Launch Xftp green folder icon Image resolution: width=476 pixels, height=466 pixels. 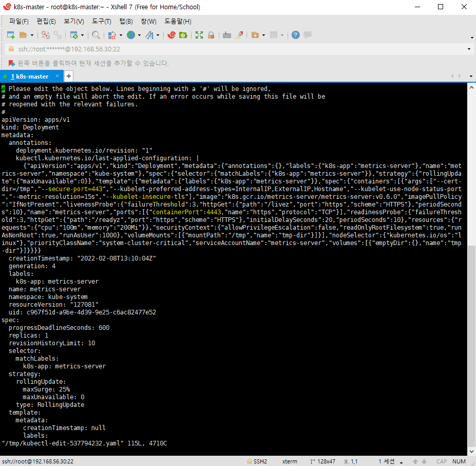coord(183,35)
